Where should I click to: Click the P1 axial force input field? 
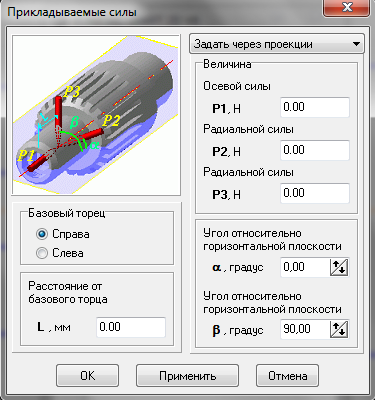(315, 107)
